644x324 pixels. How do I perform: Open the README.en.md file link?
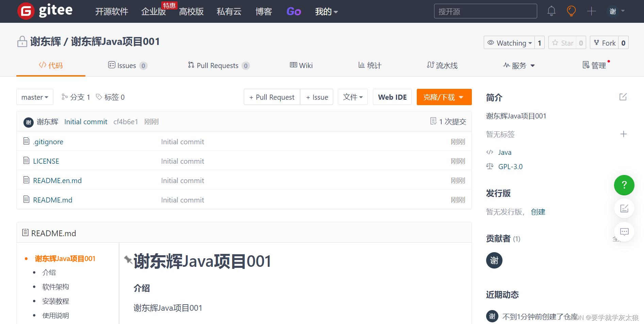[57, 181]
